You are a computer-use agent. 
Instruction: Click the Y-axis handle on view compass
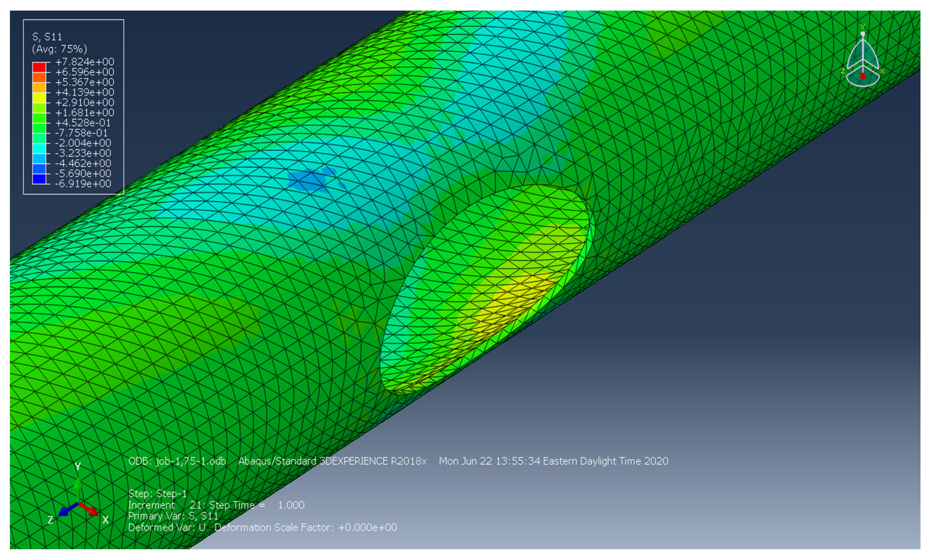tap(863, 34)
